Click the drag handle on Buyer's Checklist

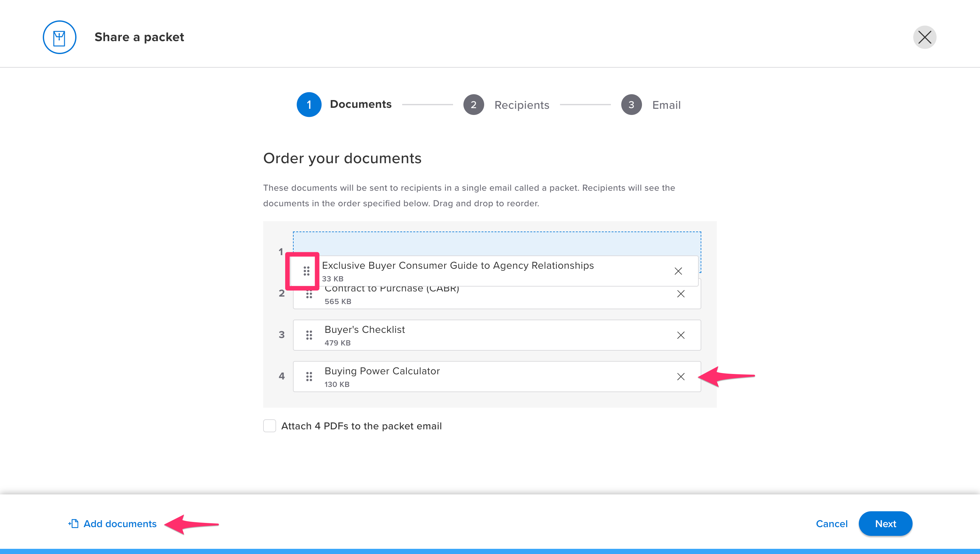click(309, 335)
